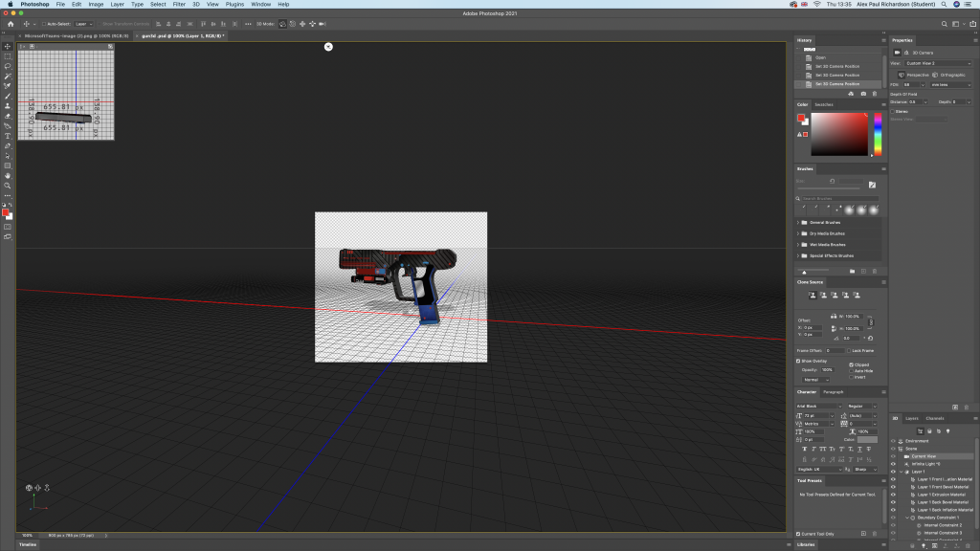Activate the Orbit 3D camera mode
The width and height of the screenshot is (980, 551).
coord(282,24)
